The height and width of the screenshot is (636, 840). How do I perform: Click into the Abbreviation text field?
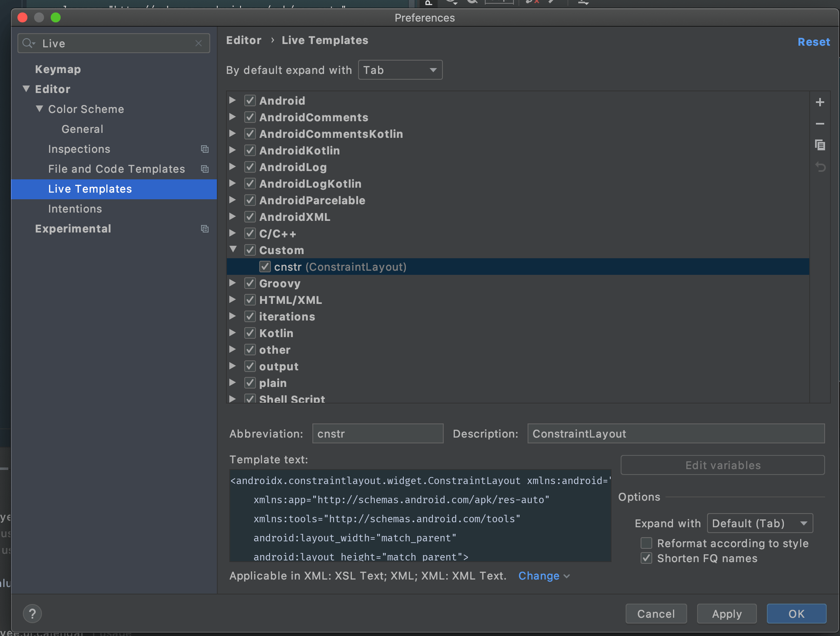[377, 433]
